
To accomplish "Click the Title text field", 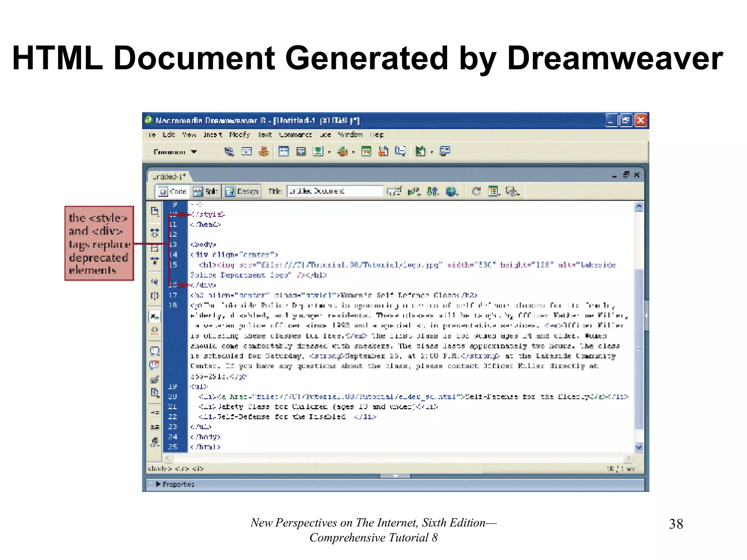I will [335, 191].
